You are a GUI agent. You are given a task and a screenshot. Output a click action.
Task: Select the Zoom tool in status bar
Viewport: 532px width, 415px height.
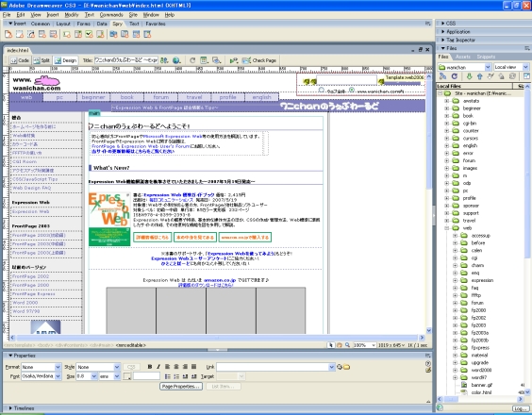(x=347, y=345)
